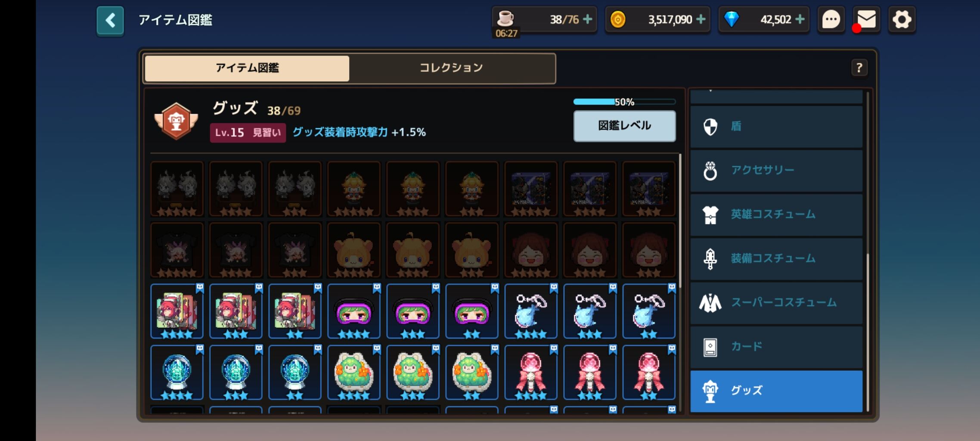Select the アイテム図鑑 tab
The height and width of the screenshot is (441, 980).
(247, 68)
